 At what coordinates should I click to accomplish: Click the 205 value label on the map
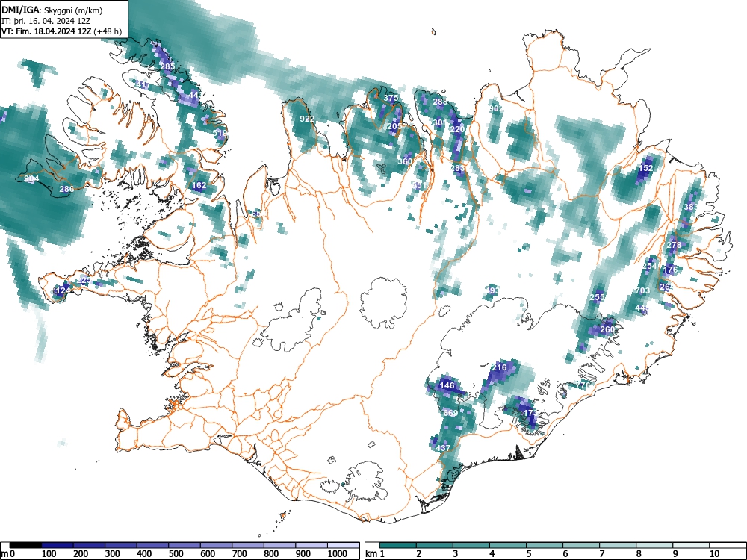(x=394, y=126)
